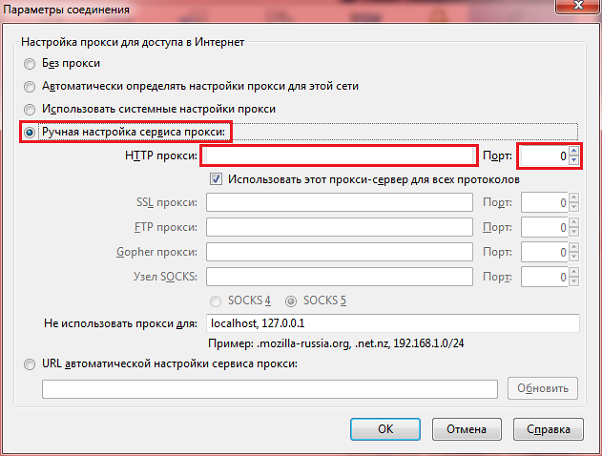602x456 pixels.
Task: Click the 'Не использовать прокси для' field
Action: [393, 323]
